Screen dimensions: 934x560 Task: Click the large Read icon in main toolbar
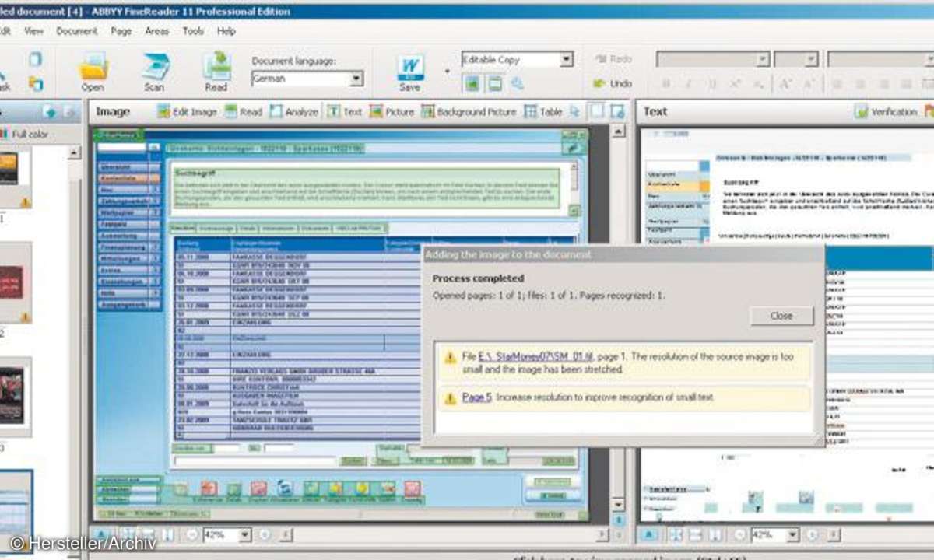tap(216, 72)
